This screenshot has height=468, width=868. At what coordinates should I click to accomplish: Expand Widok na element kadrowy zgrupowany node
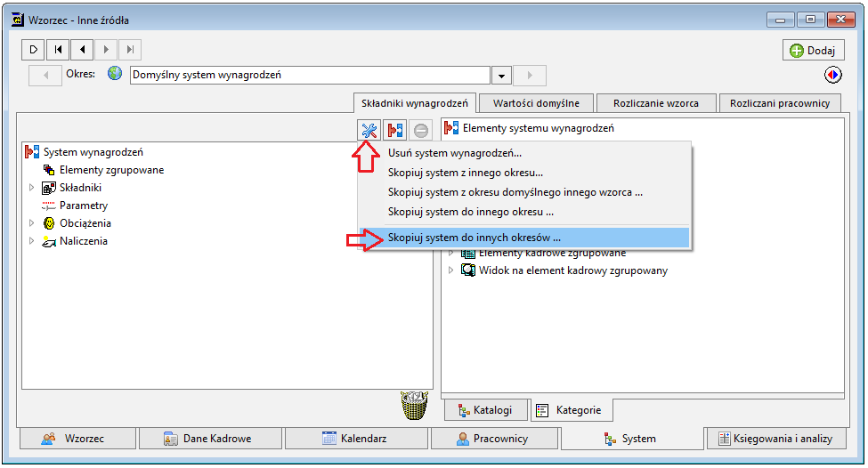point(450,270)
